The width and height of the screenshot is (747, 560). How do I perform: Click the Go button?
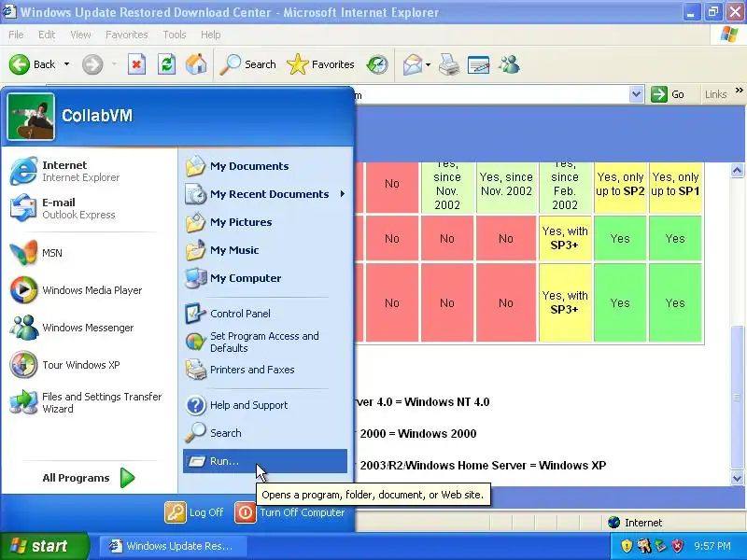668,94
